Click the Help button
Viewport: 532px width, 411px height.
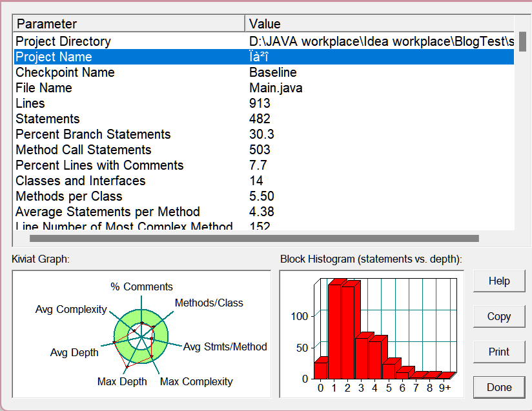coord(499,281)
